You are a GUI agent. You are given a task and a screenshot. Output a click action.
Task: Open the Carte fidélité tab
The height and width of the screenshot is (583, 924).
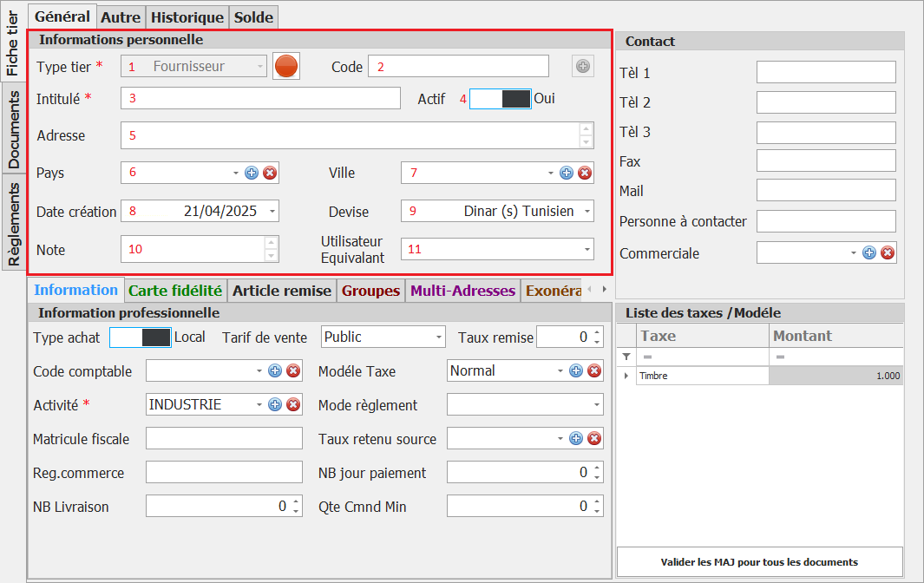175,291
